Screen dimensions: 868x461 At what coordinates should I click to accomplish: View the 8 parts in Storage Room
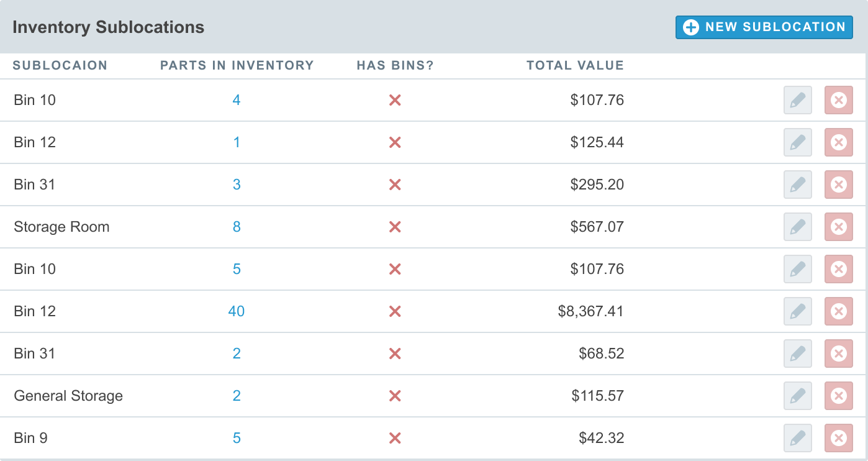[x=237, y=227]
